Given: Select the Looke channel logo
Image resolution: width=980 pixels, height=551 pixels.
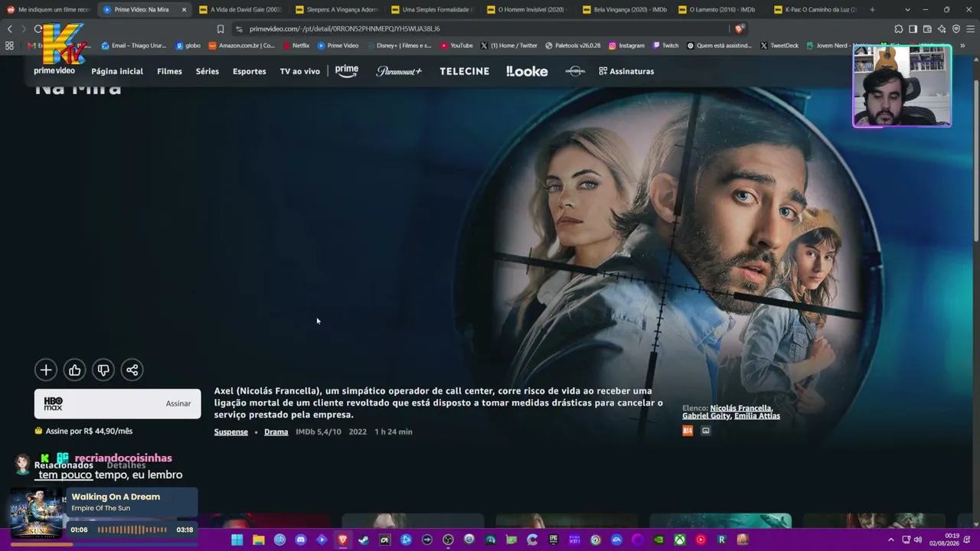Looking at the screenshot, I should [527, 71].
